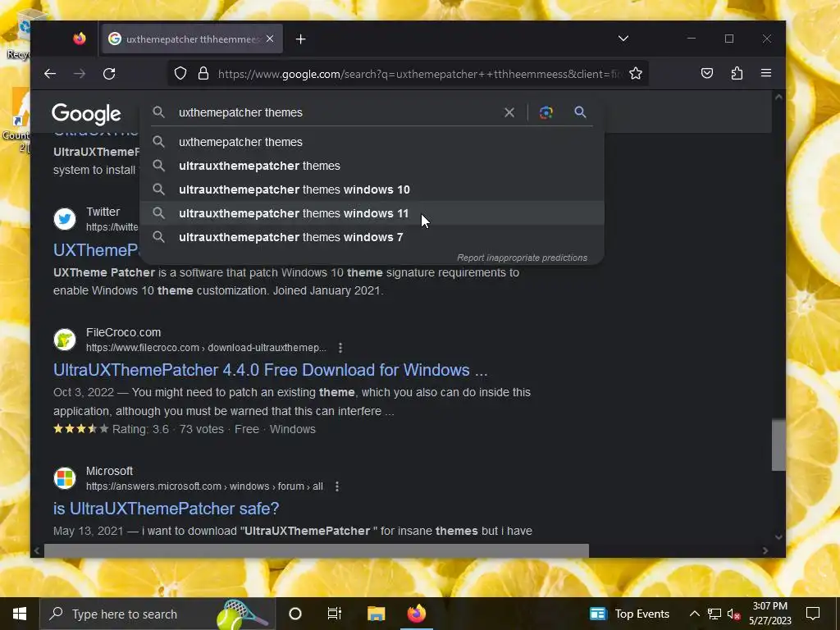Click the muted volume icon in tray
This screenshot has height=630, width=840.
(x=733, y=614)
